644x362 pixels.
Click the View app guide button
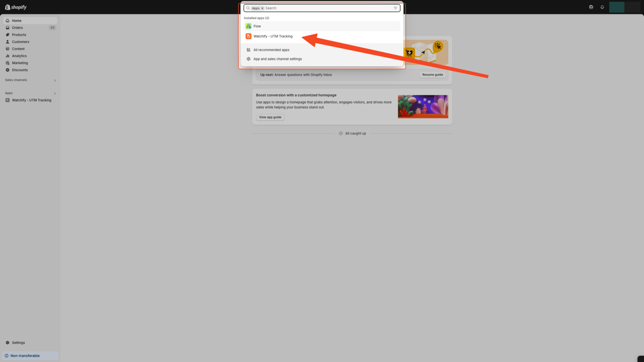coord(270,117)
